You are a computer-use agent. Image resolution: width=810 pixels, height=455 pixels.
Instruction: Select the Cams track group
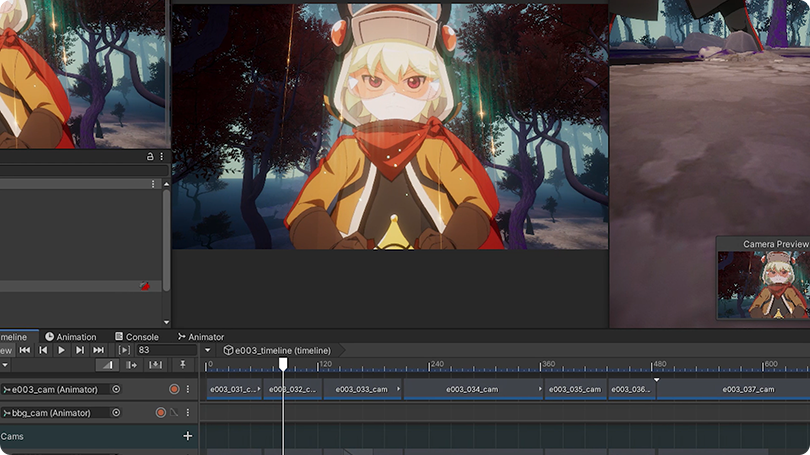[98, 436]
